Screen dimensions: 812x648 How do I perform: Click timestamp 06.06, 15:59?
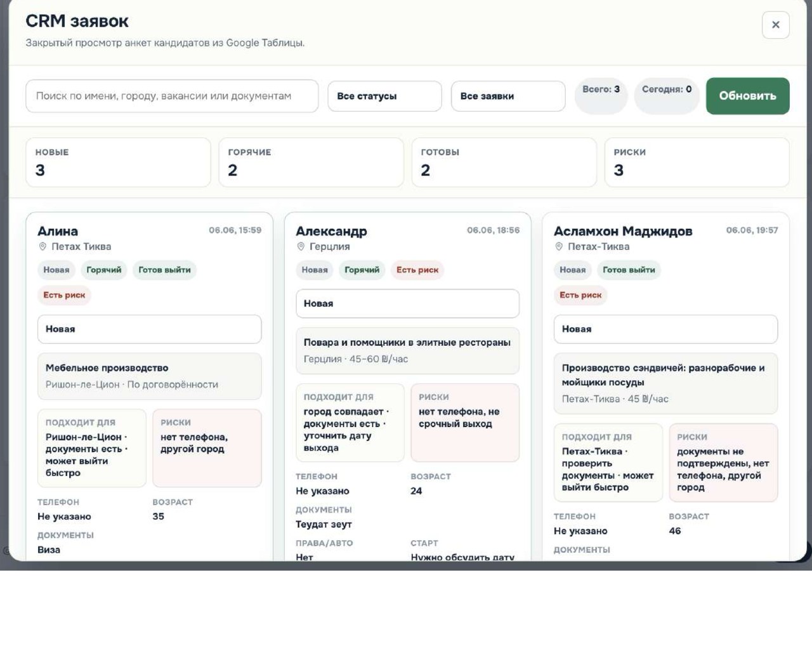pos(235,230)
